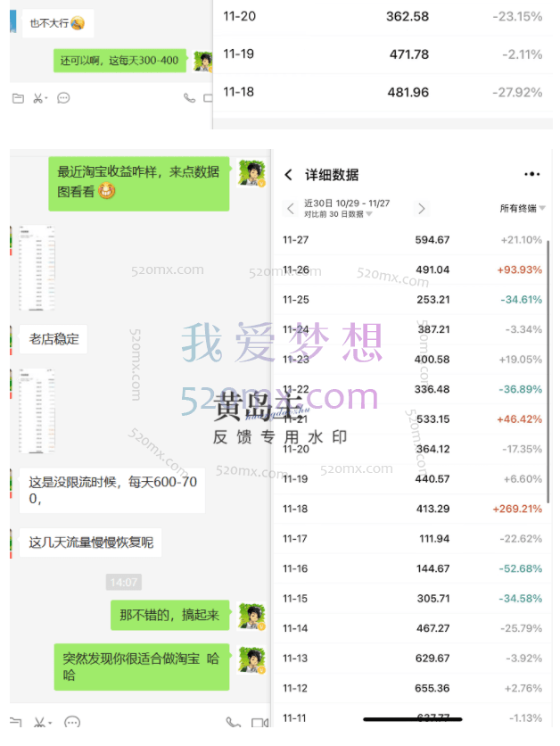The image size is (560, 746).
Task: Expand the 对比前 30 日数据 comparison dropdown
Action: (x=338, y=214)
